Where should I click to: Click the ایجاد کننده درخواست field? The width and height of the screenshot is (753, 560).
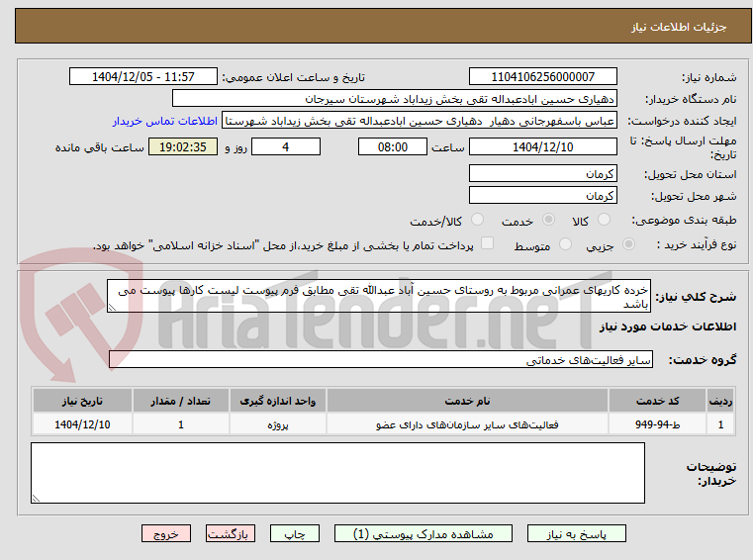coord(420,121)
